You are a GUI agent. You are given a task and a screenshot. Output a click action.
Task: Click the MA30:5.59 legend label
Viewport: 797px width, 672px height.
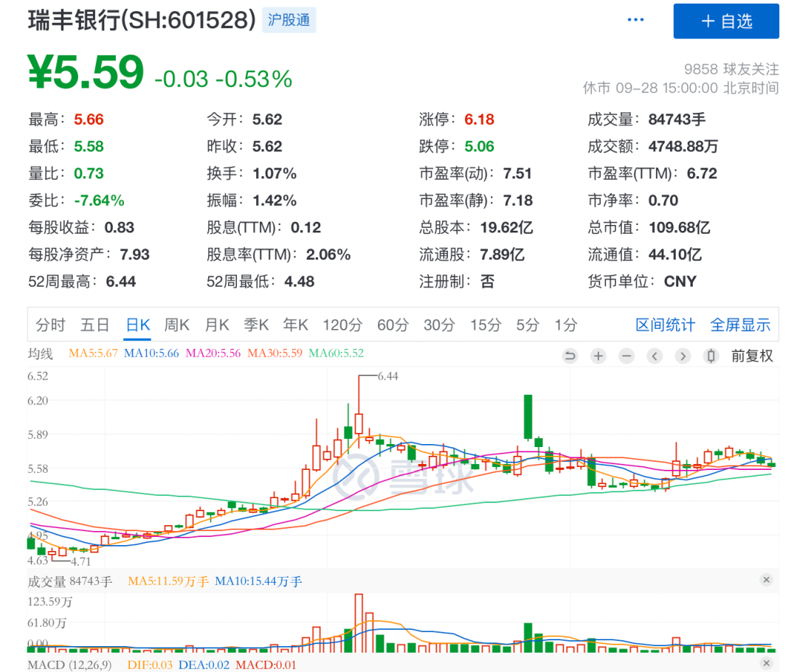tap(275, 353)
